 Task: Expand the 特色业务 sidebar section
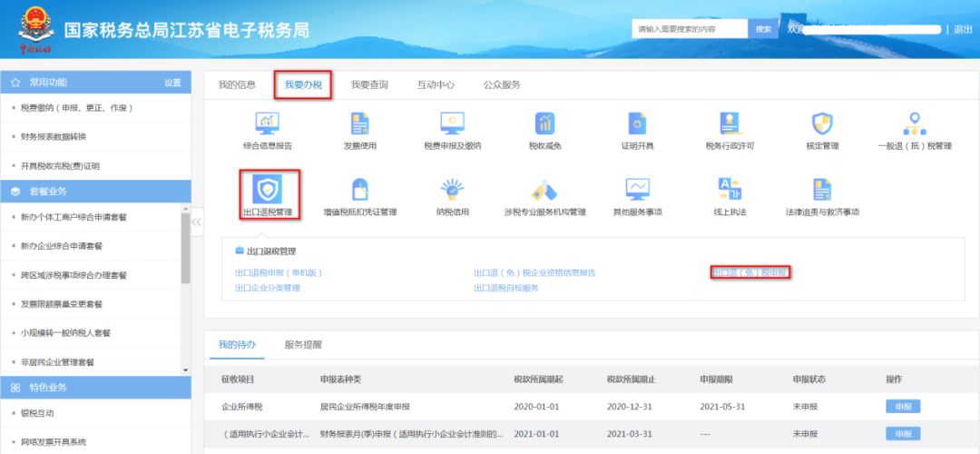[x=95, y=388]
